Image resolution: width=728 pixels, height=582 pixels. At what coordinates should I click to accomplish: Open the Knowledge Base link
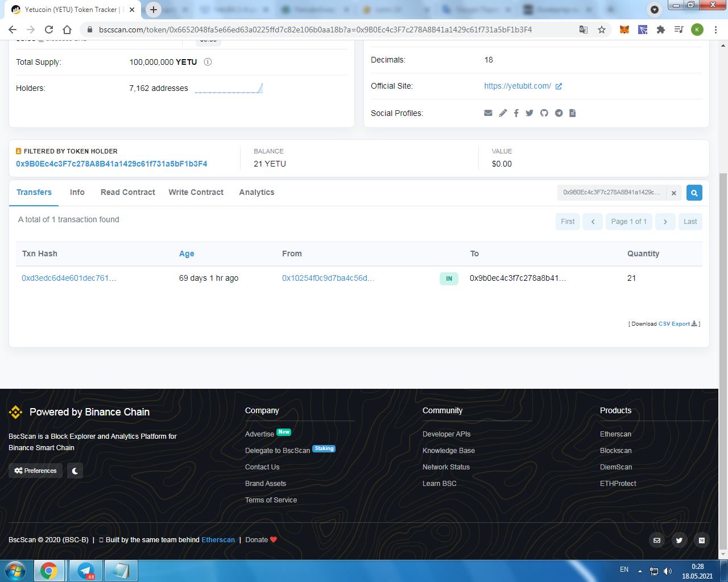click(x=449, y=451)
